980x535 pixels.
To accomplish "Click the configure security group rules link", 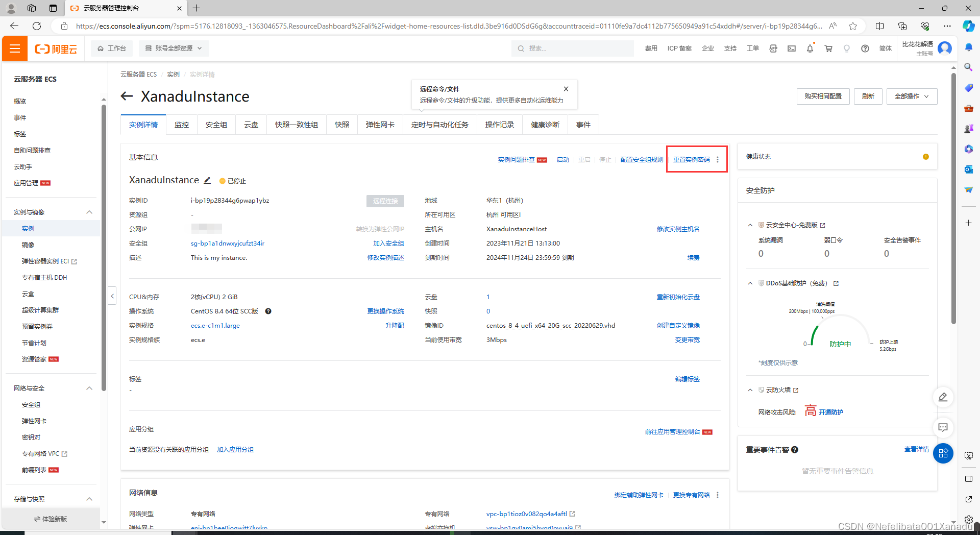I will pyautogui.click(x=642, y=160).
